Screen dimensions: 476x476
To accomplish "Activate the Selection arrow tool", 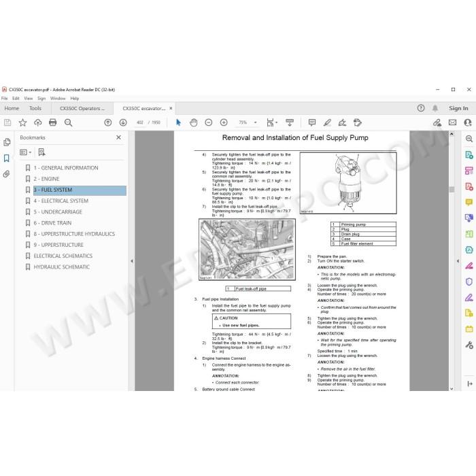I will 178,122.
